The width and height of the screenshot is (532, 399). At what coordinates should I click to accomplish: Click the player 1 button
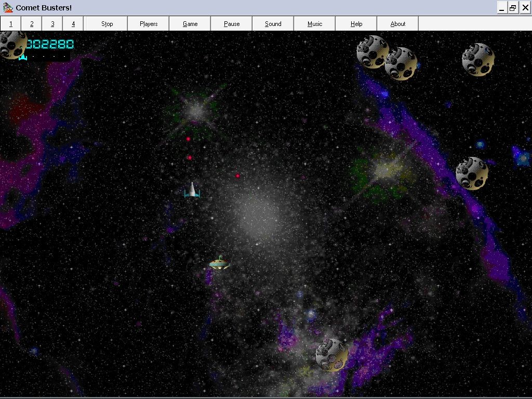pos(10,24)
